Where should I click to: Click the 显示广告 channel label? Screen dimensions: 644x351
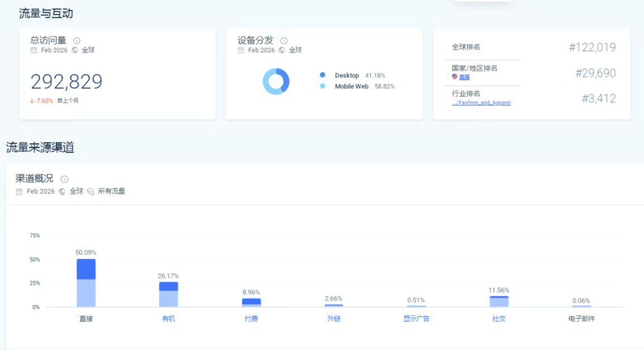416,319
